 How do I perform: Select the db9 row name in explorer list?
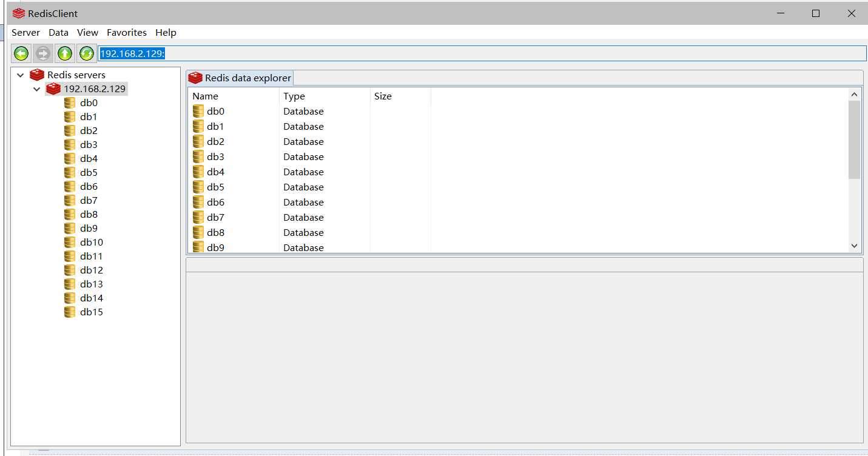(215, 247)
